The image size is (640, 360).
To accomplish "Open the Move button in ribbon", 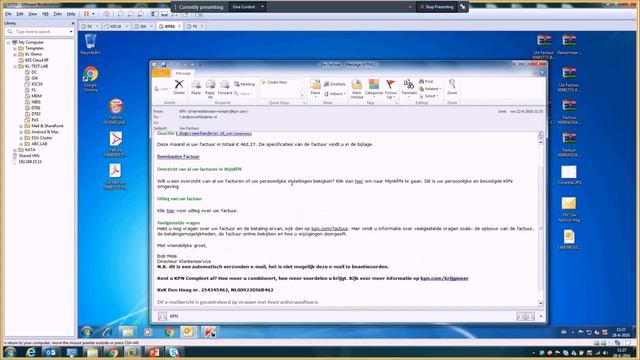I will coord(315,87).
